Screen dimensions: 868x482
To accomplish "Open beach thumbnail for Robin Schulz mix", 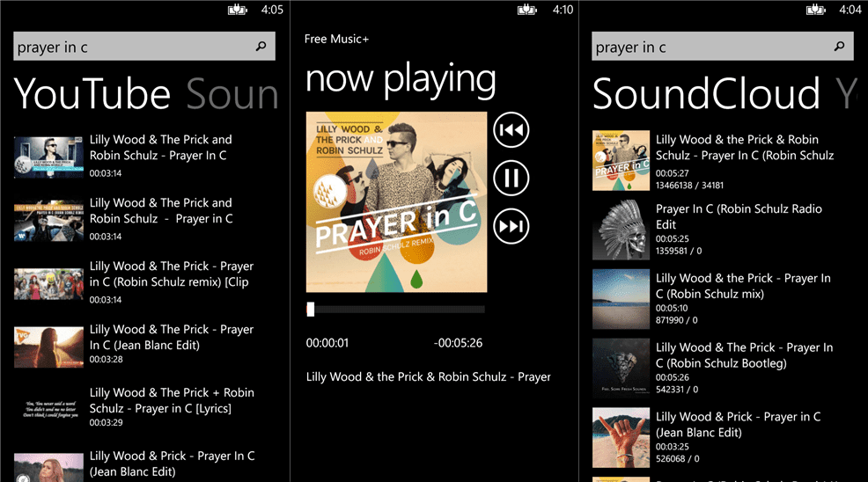I will coord(622,299).
